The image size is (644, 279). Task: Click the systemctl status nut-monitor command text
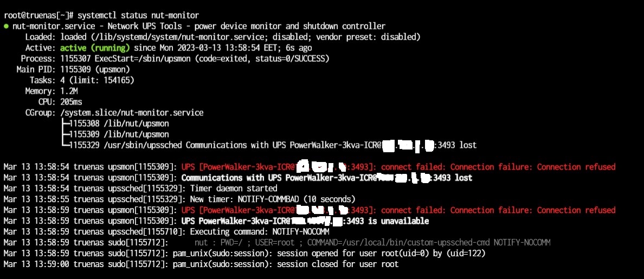[x=138, y=16]
